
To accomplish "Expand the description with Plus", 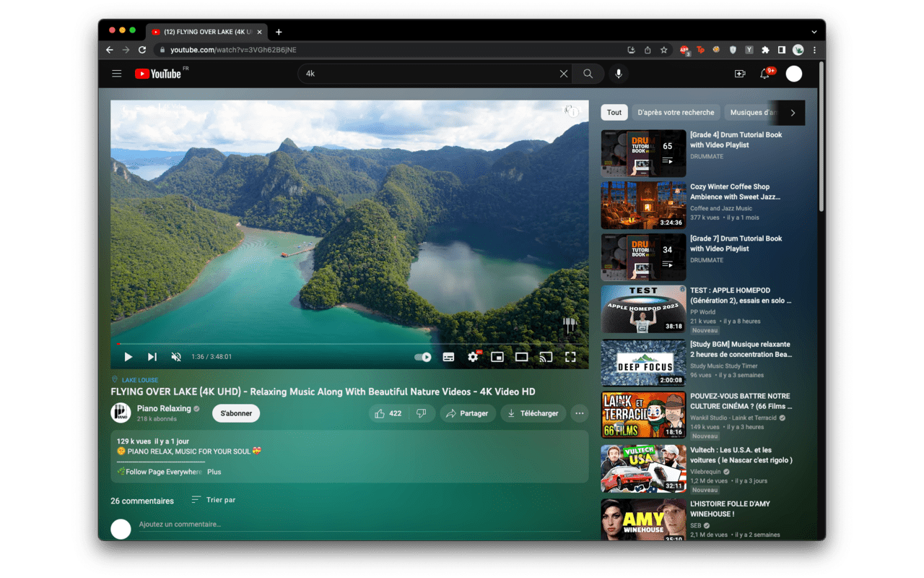I will click(x=214, y=472).
